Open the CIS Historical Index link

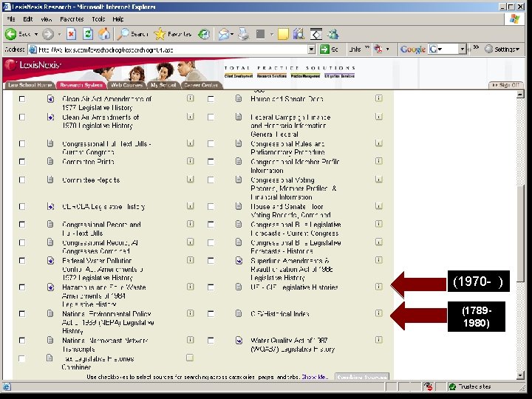[280, 314]
